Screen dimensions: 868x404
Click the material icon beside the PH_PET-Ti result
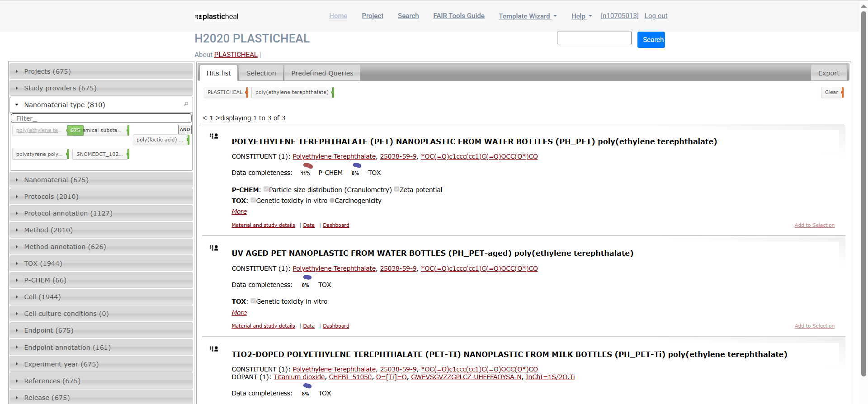click(x=214, y=349)
